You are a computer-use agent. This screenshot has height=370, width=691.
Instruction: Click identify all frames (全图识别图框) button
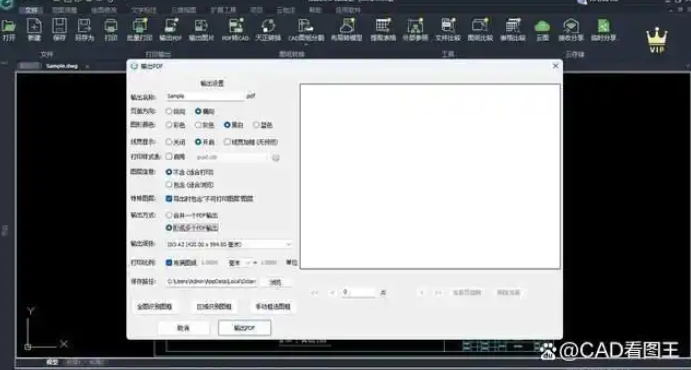point(154,307)
